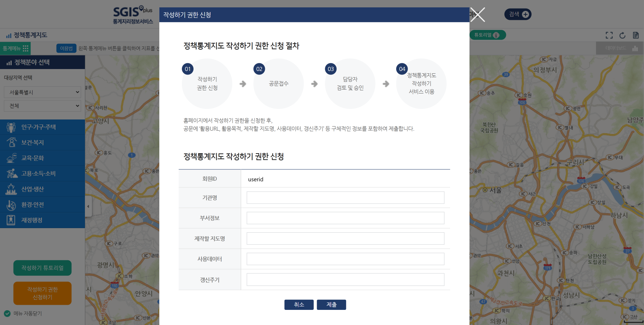Focus the 기관명 input field

click(345, 197)
